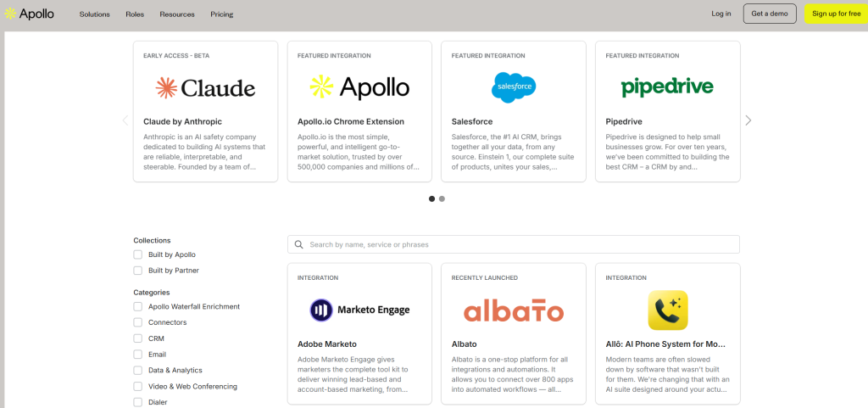
Task: Open the Allô: AI Phone System title
Action: (x=665, y=344)
